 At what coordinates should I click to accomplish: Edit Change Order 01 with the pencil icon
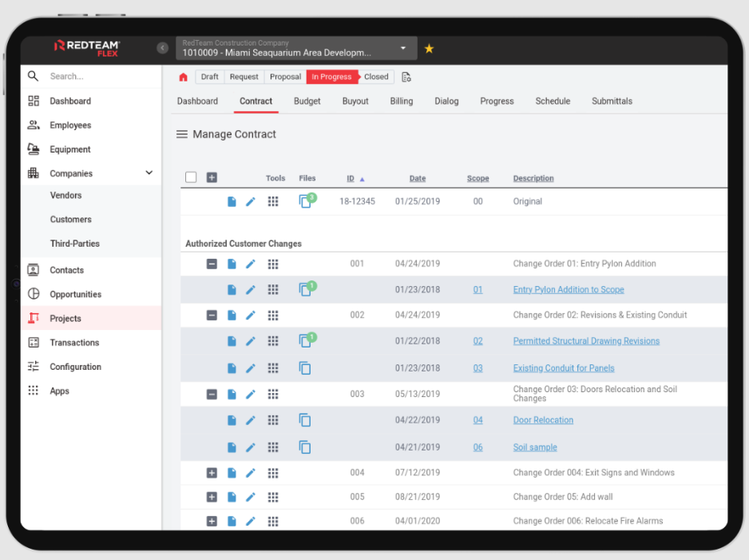click(x=250, y=264)
